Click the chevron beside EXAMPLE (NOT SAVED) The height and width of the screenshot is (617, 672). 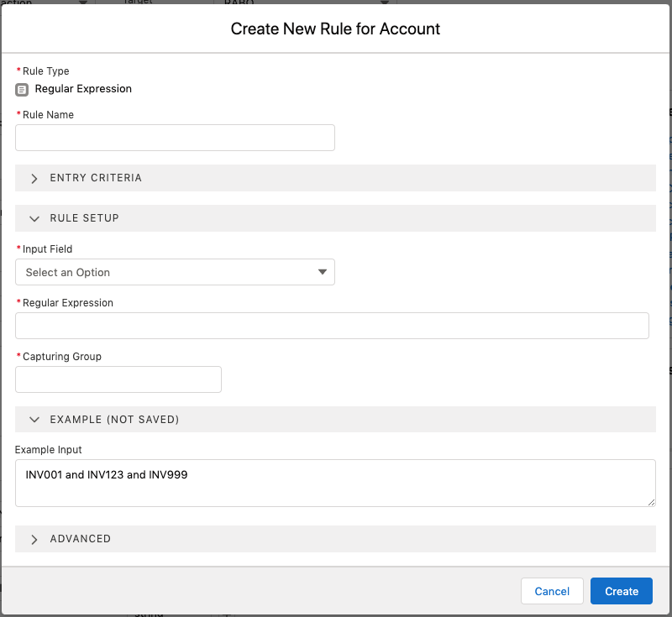click(34, 419)
